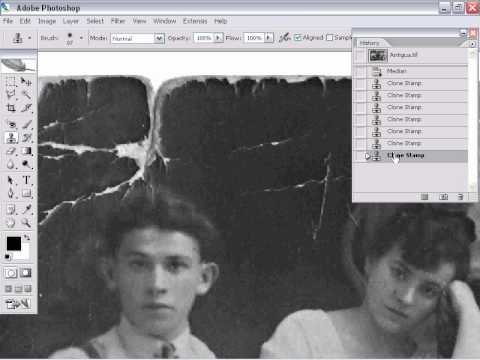Click the Jump to ImageReady button
This screenshot has height=360, width=480.
[x=18, y=304]
